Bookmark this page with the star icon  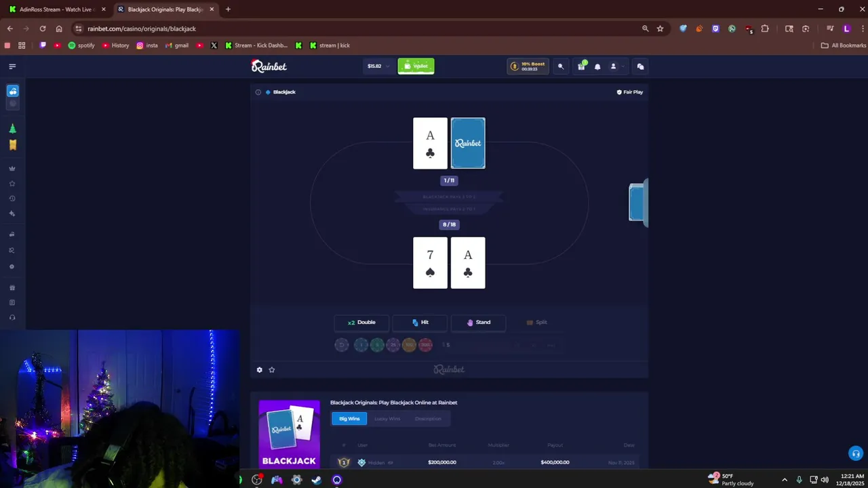[x=660, y=28]
